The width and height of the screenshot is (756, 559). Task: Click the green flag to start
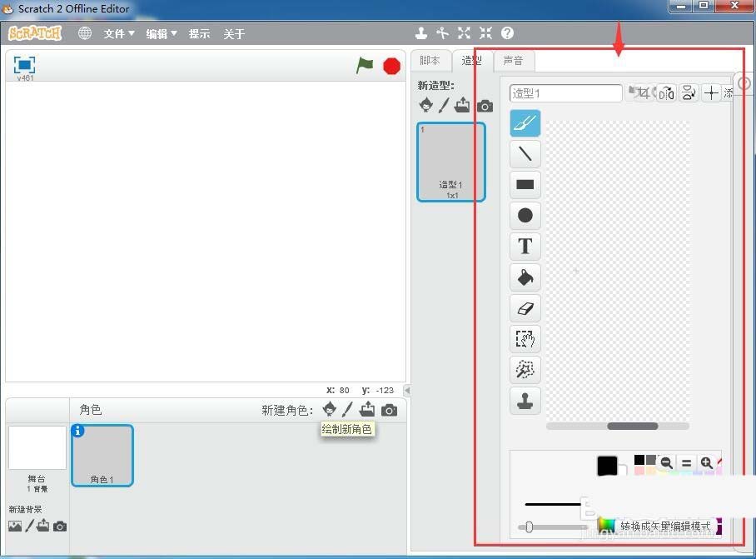pyautogui.click(x=365, y=65)
